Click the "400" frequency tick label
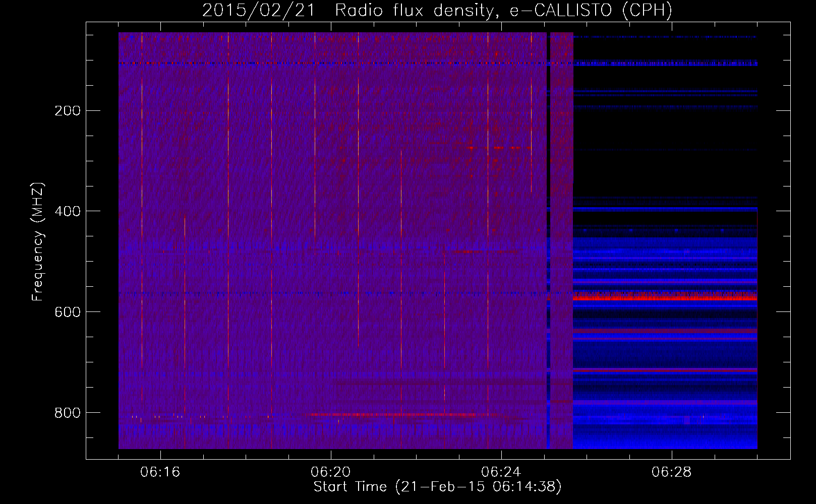 68,211
